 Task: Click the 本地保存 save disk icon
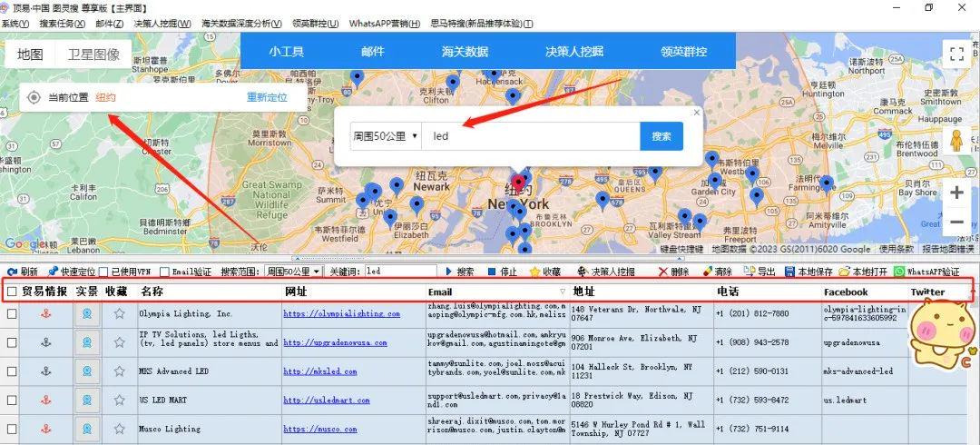click(x=789, y=272)
